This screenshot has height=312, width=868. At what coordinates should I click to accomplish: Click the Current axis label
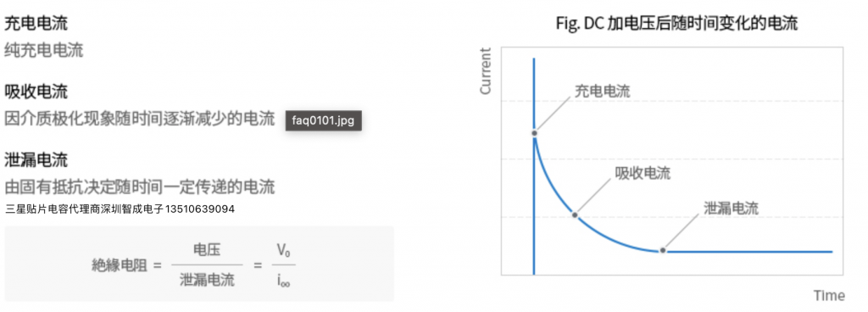tap(486, 71)
